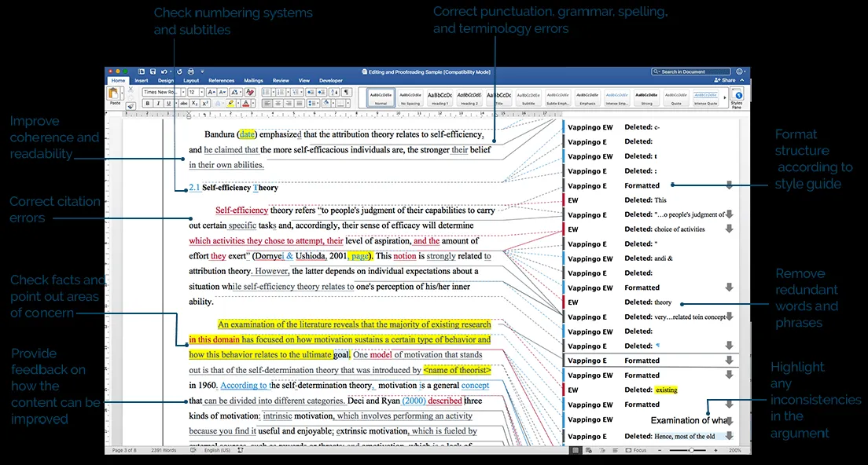
Task: Apply the Intense Quote style
Action: [705, 98]
